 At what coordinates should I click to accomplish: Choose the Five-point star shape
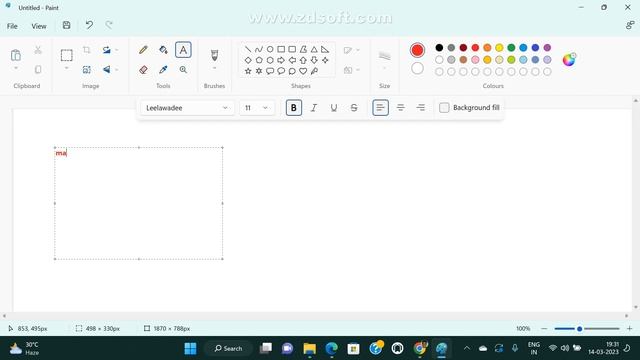(248, 71)
